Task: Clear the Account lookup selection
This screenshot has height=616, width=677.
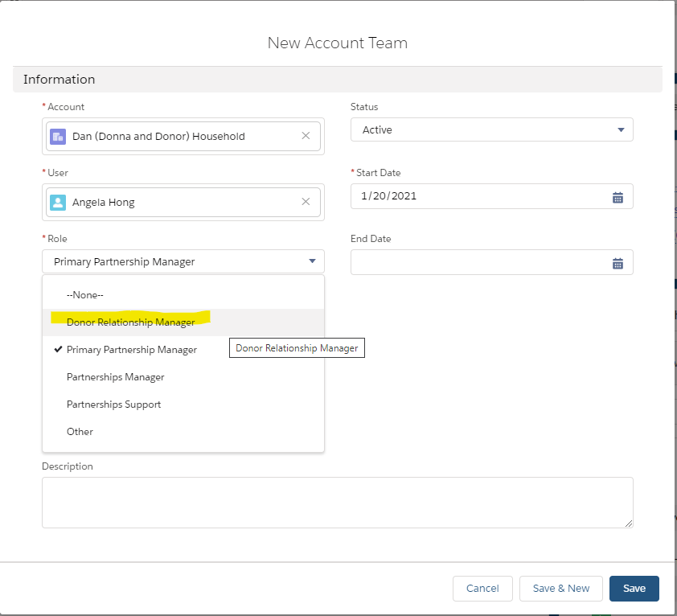Action: click(x=306, y=136)
